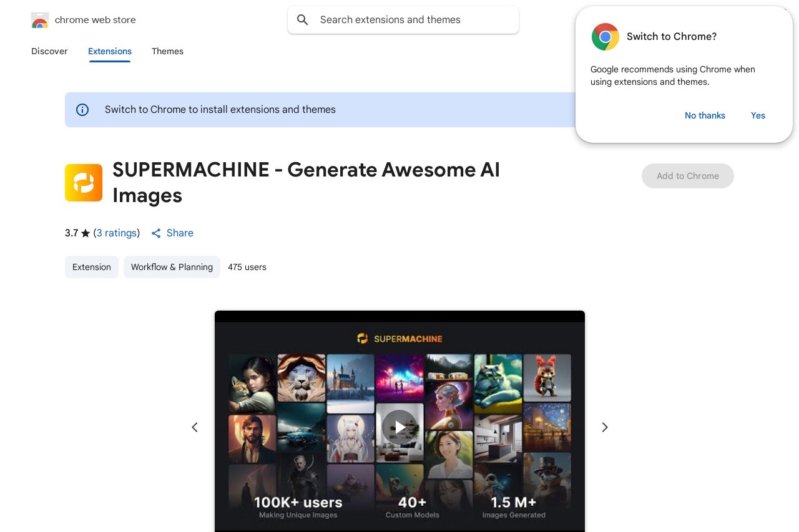Click the search magnifier icon
The height and width of the screenshot is (532, 799).
point(303,20)
